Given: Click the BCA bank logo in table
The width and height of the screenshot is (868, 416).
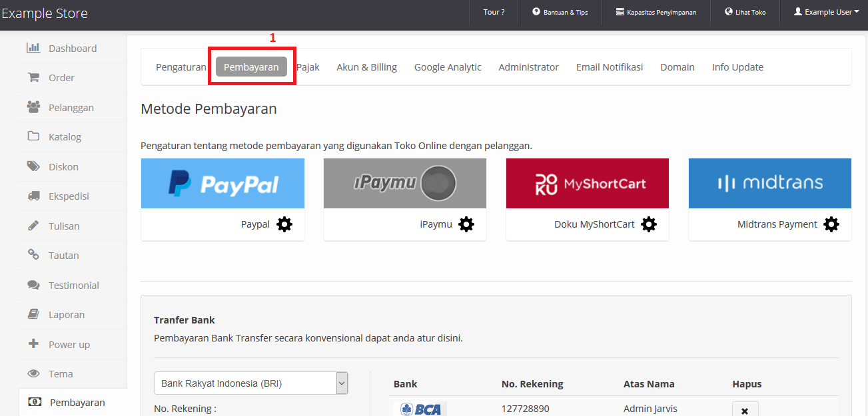Looking at the screenshot, I should tap(420, 409).
